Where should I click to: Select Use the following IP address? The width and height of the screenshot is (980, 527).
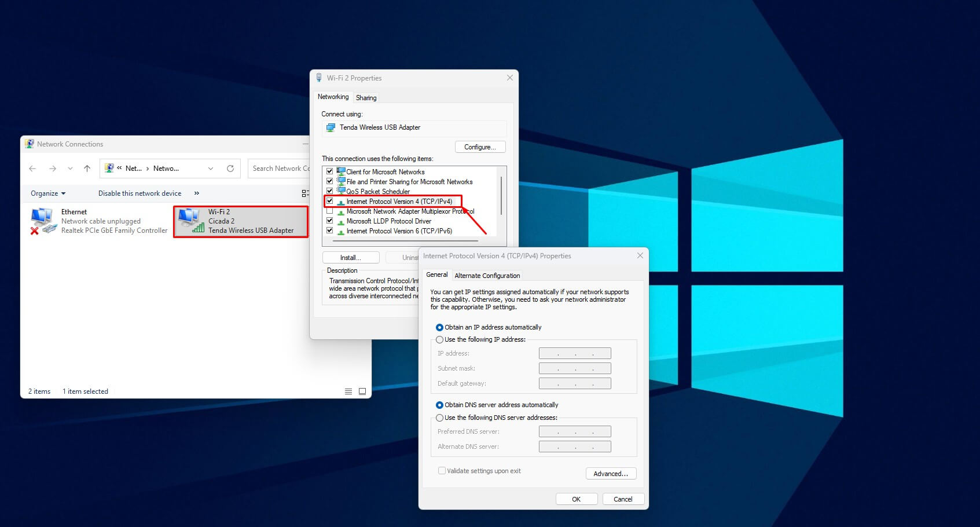click(439, 339)
